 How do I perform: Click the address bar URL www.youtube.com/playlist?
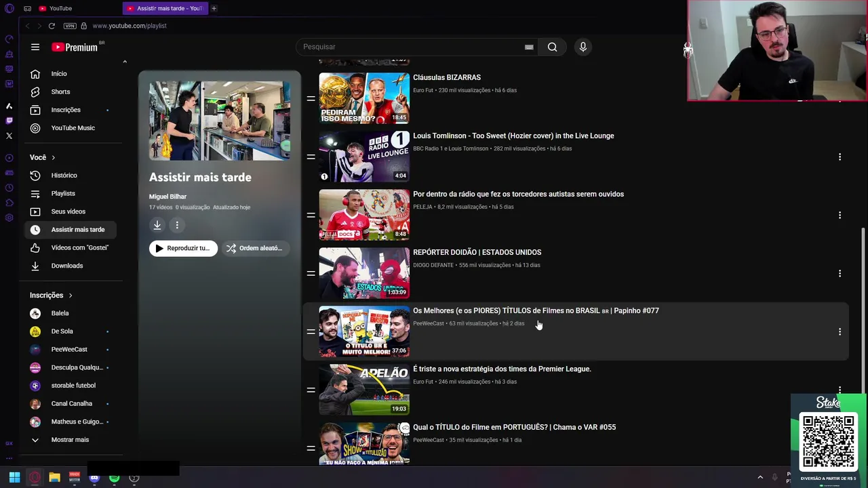tap(130, 26)
